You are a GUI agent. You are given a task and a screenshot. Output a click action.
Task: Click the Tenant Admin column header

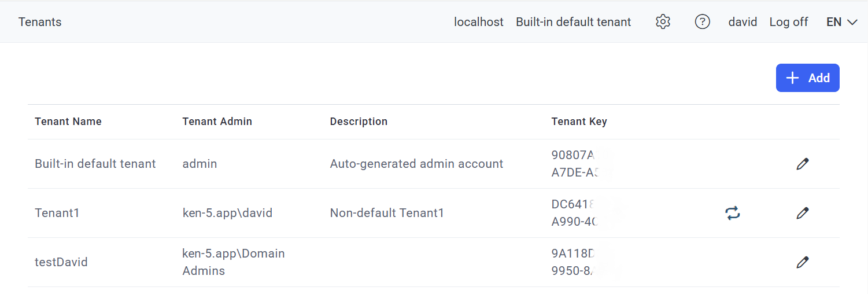[217, 122]
